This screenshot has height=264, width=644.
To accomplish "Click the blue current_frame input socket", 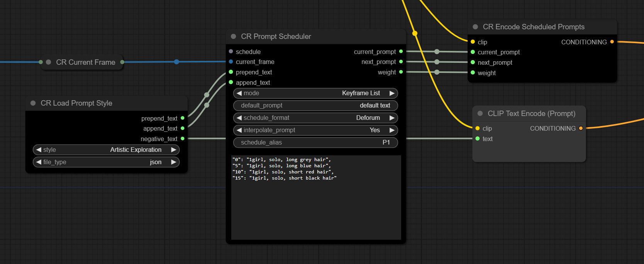I will (x=231, y=61).
